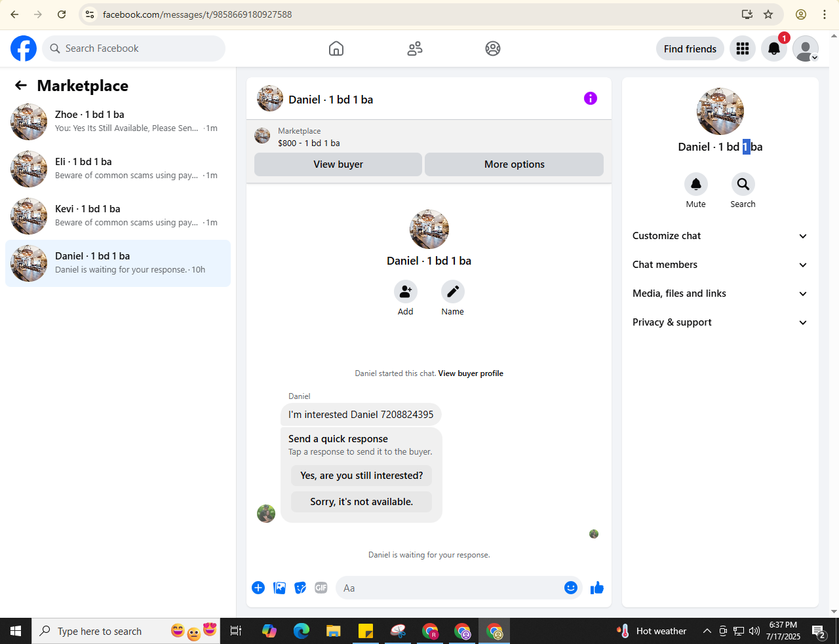Open Chrome profile icon

point(801,14)
